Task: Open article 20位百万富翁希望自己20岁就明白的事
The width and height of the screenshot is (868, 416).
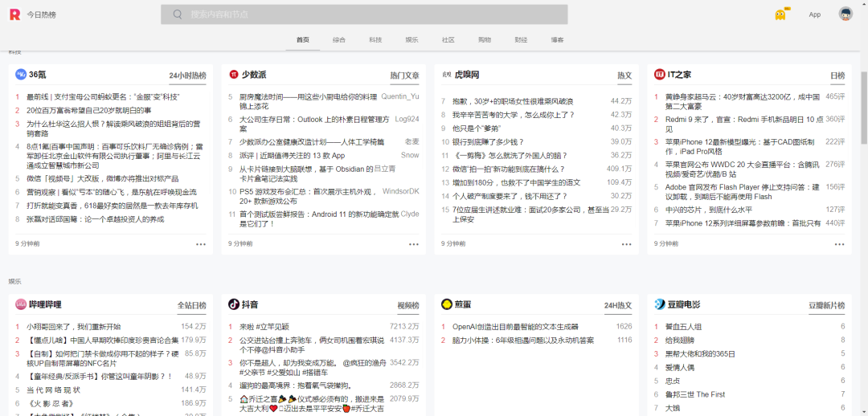Action: (89, 110)
